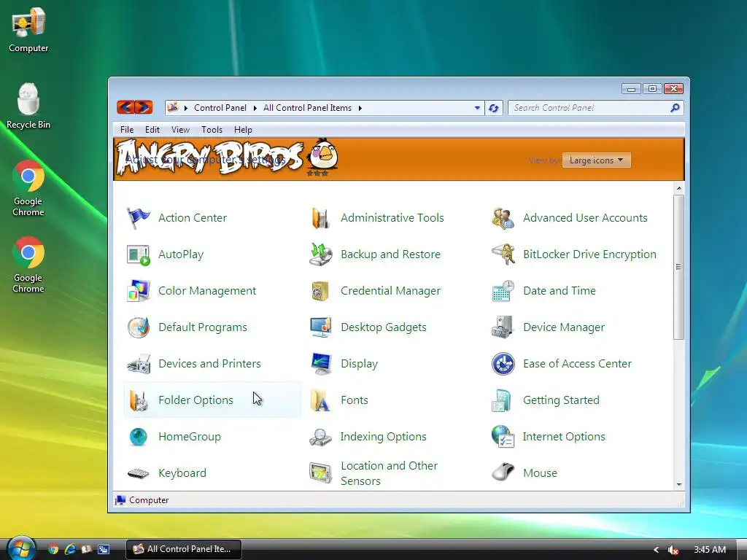
Task: Open Administrative Tools icon
Action: (x=320, y=218)
